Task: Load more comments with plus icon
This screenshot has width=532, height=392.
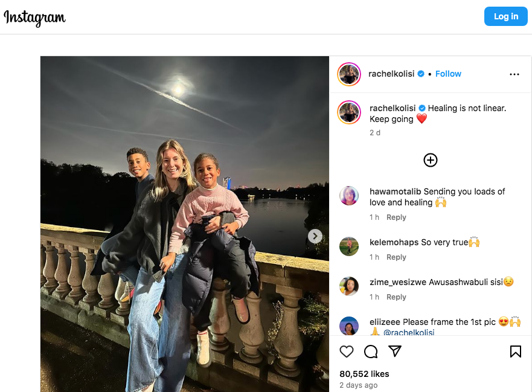Action: coord(431,160)
